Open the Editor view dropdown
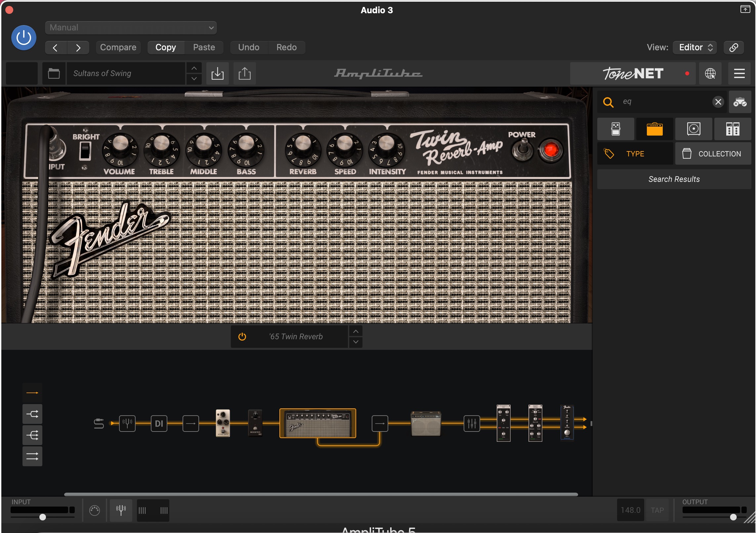This screenshot has width=756, height=533. coord(695,47)
